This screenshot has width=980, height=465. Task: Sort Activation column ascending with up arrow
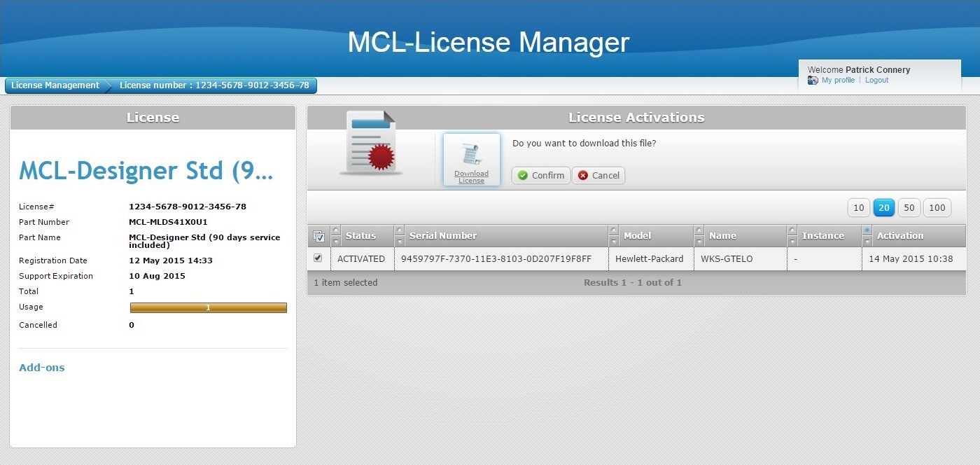click(867, 230)
